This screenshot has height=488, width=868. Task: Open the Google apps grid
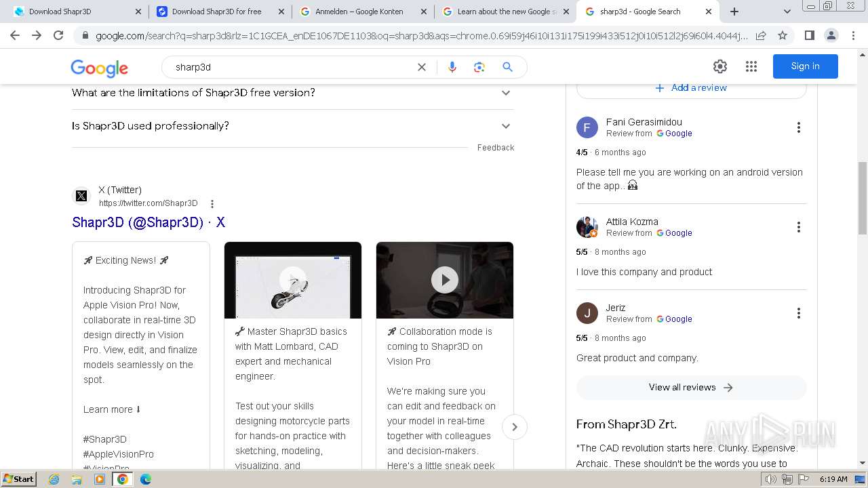751,66
